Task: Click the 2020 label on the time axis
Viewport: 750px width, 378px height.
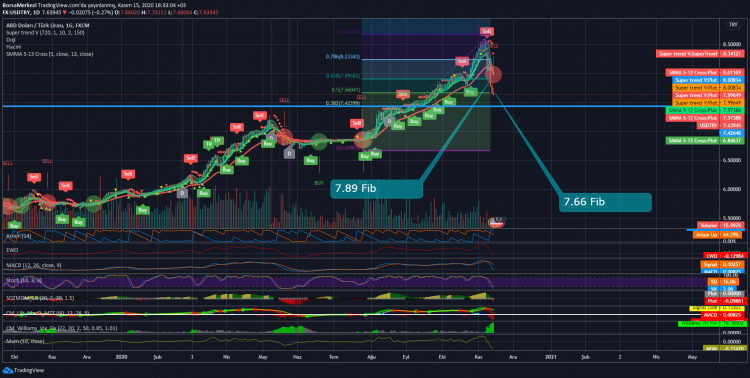Action: click(121, 357)
